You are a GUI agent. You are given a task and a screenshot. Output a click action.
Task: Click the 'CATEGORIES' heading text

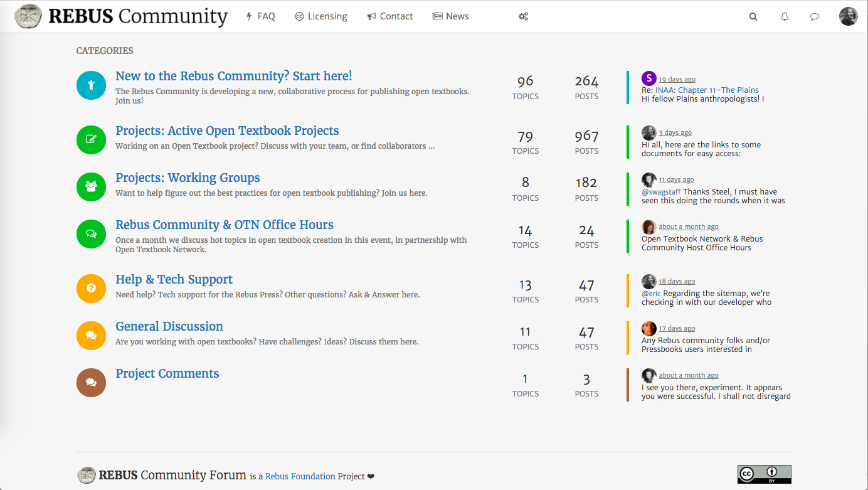coord(105,51)
